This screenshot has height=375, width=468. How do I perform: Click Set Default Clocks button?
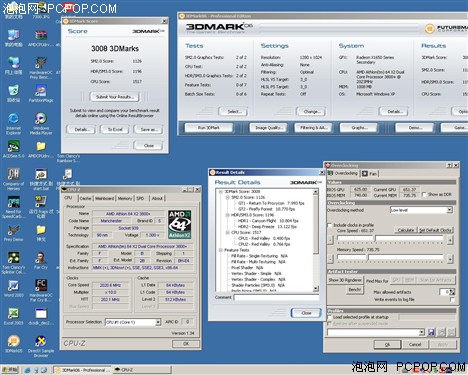pos(436,230)
